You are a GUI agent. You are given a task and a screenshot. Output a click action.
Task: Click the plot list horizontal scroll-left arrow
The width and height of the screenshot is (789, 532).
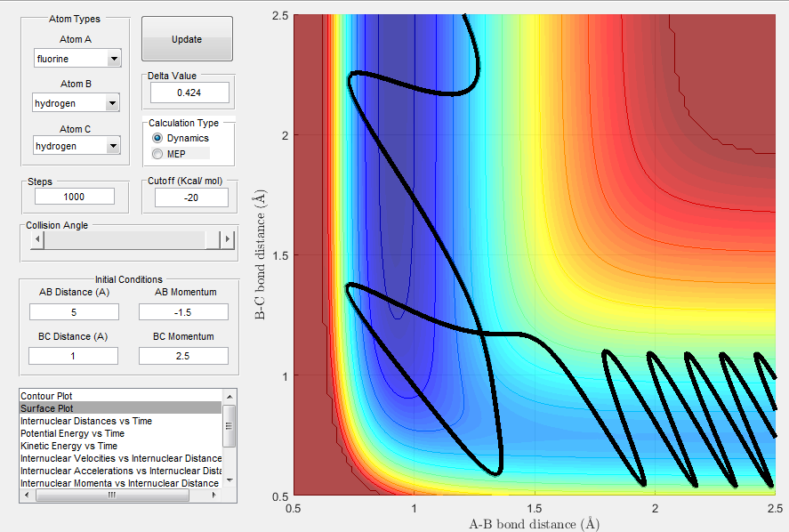pyautogui.click(x=27, y=496)
